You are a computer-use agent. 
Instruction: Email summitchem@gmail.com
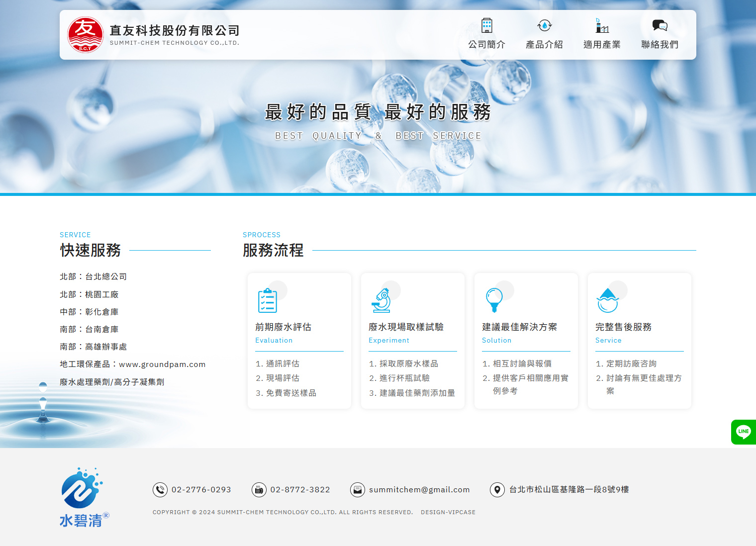point(419,490)
